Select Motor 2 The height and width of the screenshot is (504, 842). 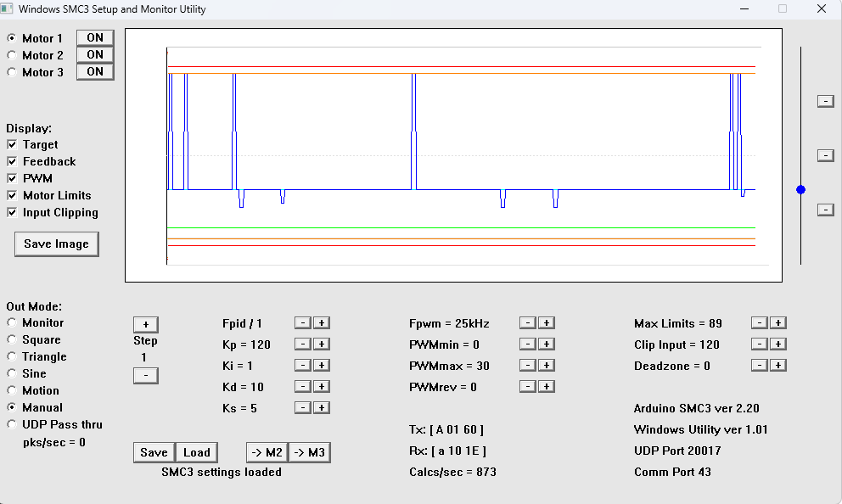pyautogui.click(x=10, y=54)
